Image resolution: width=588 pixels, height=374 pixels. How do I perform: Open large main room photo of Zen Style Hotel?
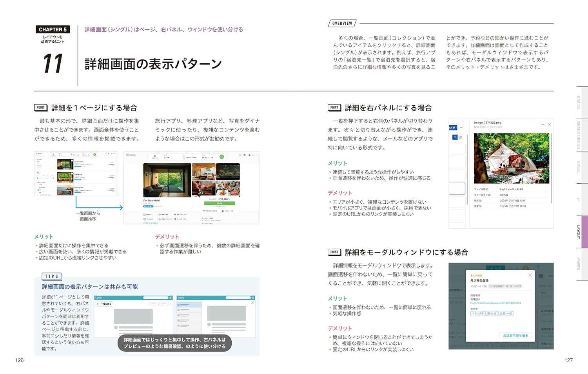[167, 180]
